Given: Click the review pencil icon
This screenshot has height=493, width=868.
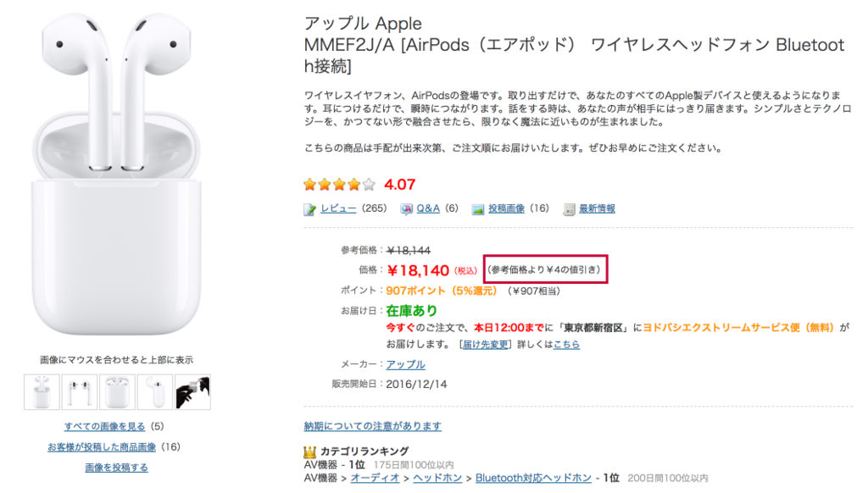Looking at the screenshot, I should tap(310, 209).
